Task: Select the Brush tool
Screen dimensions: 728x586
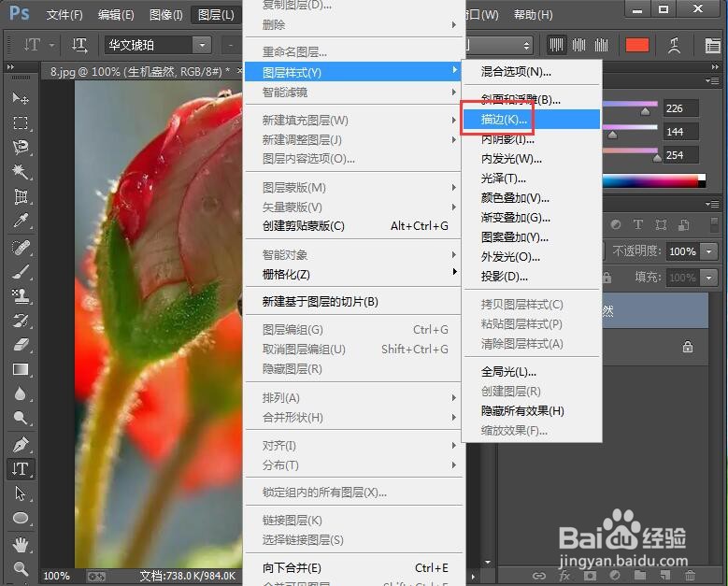Action: [x=21, y=272]
